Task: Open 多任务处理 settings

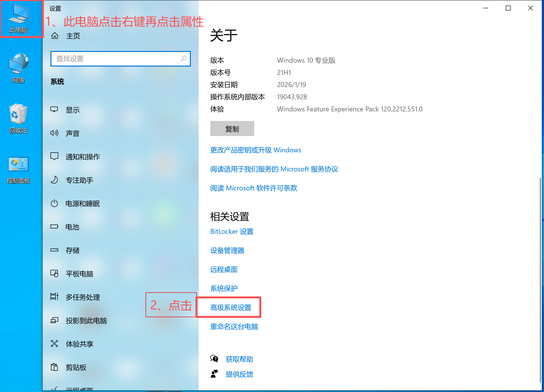Action: [x=83, y=297]
